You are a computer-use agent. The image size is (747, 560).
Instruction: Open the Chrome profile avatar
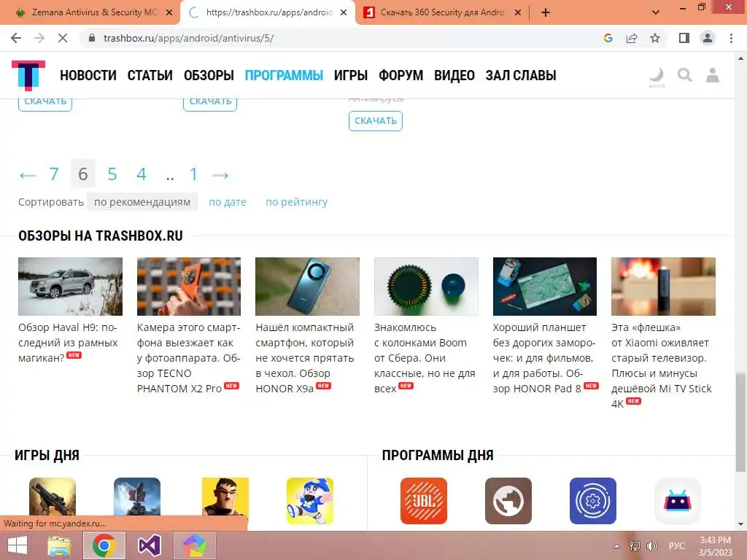click(708, 38)
